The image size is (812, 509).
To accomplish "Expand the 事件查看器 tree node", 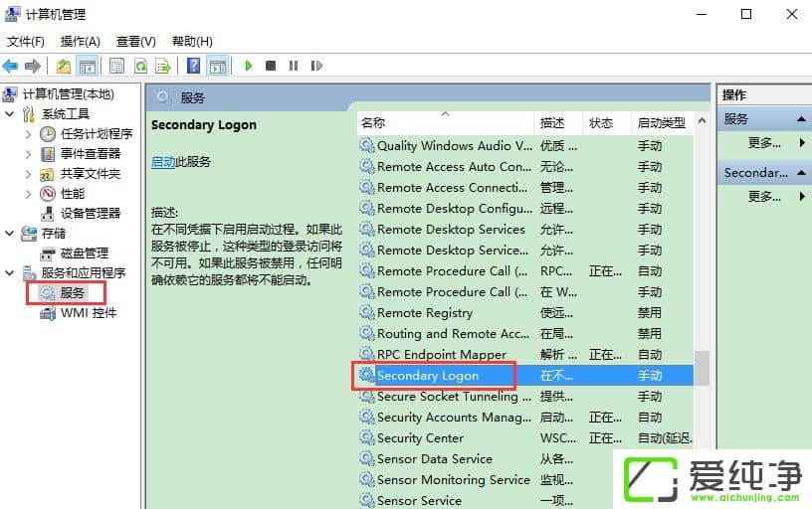I will (29, 154).
